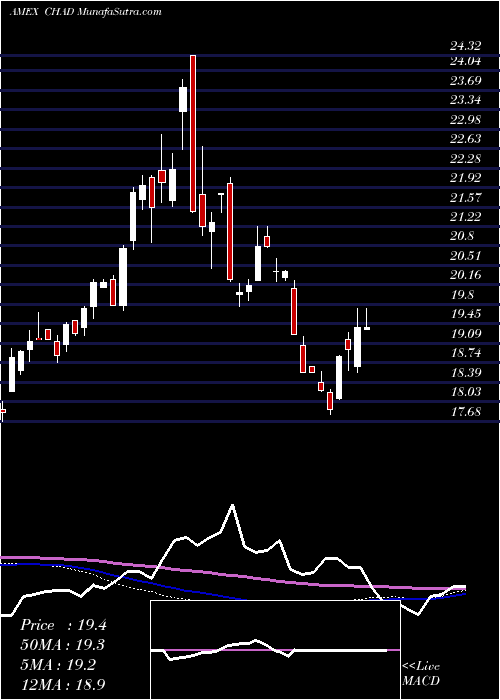Click the '12MA : 18.9' readout
This screenshot has width=500, height=700.
[x=63, y=683]
